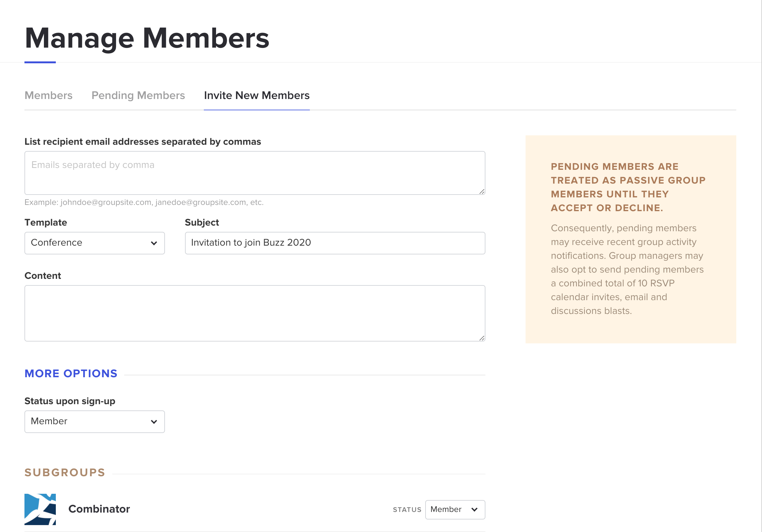Select the Invite New Members tab
This screenshot has width=762, height=532.
[x=257, y=96]
